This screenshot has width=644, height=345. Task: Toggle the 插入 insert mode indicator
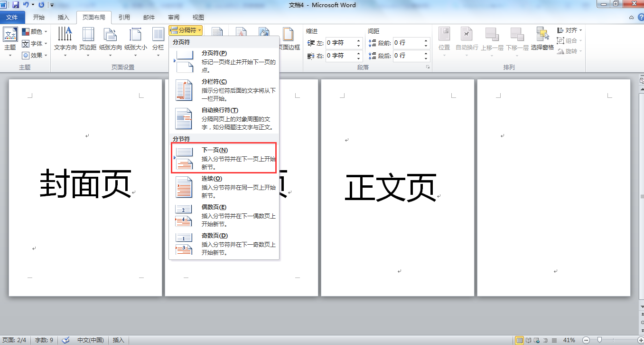tap(118, 340)
